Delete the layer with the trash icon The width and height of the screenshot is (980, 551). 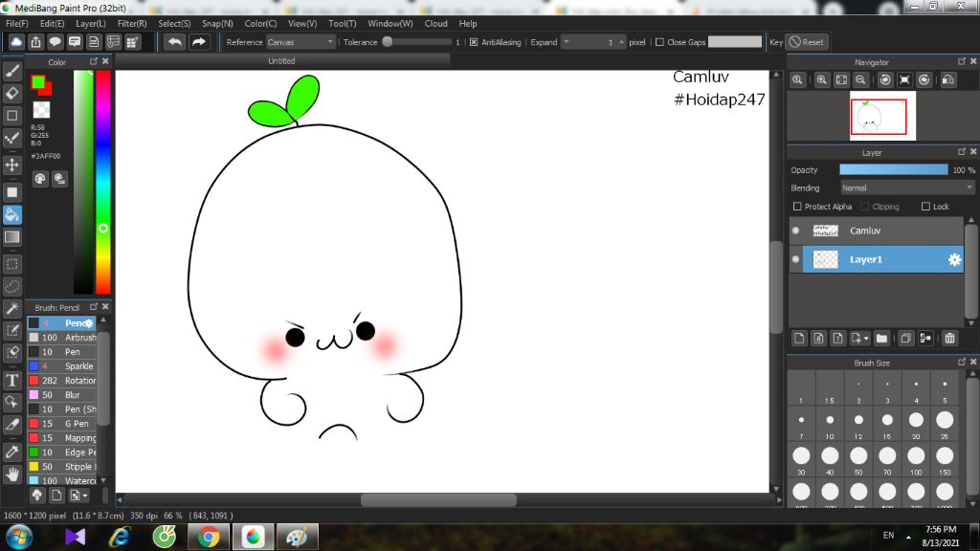pyautogui.click(x=950, y=339)
